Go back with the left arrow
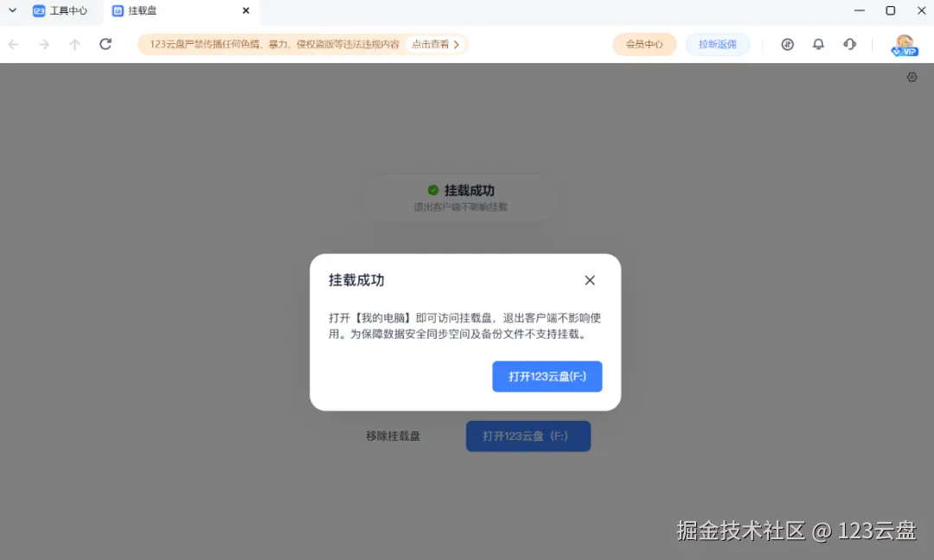Viewport: 934px width, 560px height. (13, 44)
